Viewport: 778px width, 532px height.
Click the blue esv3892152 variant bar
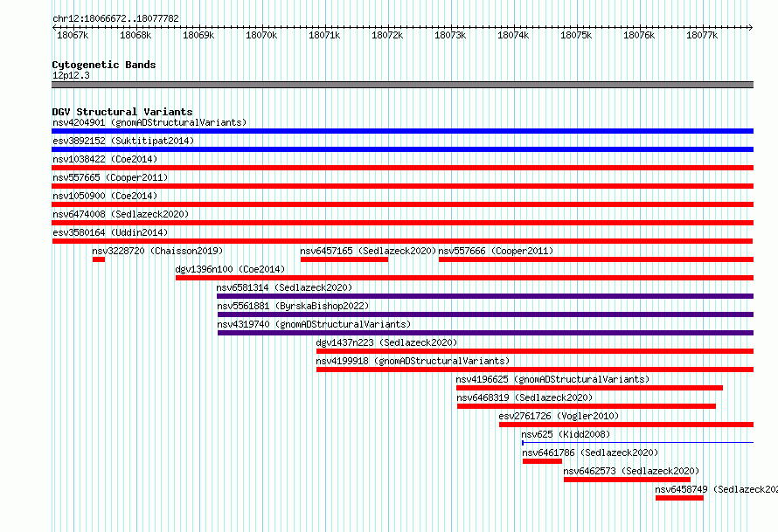[x=402, y=149]
